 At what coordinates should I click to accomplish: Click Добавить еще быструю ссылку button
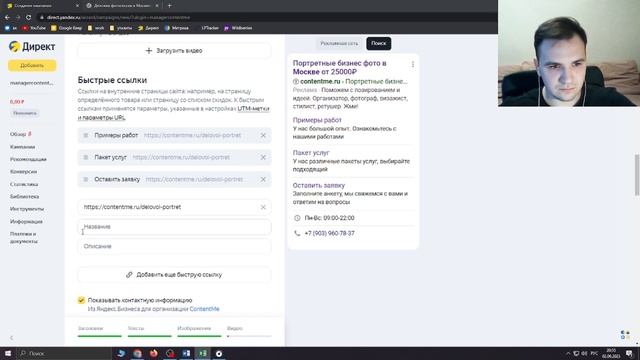click(174, 275)
